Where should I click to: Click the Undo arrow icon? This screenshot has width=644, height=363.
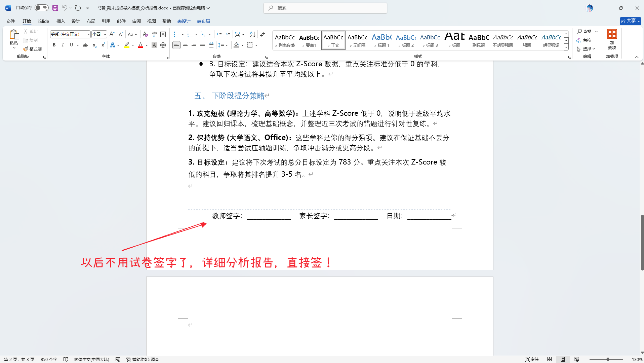point(65,8)
